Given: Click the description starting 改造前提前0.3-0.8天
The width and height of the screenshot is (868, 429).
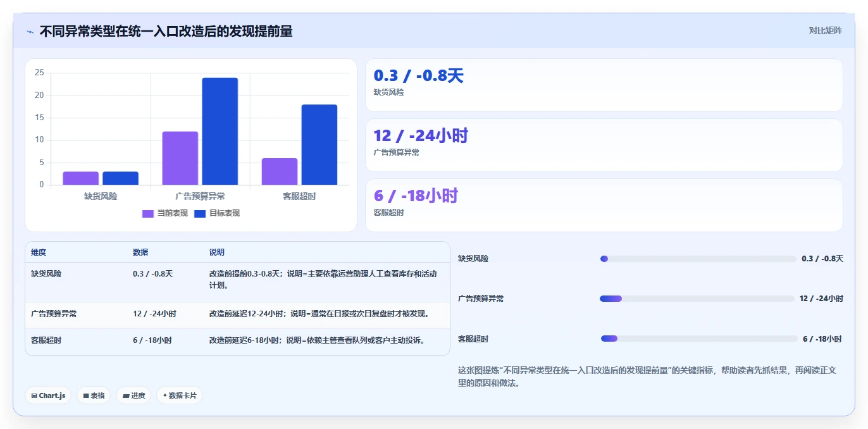Looking at the screenshot, I should point(323,280).
